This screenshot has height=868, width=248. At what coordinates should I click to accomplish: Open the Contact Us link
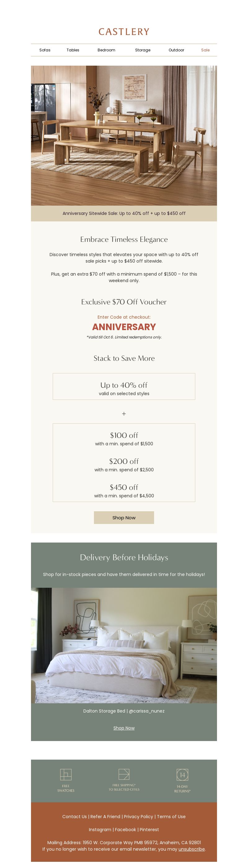coord(75,817)
